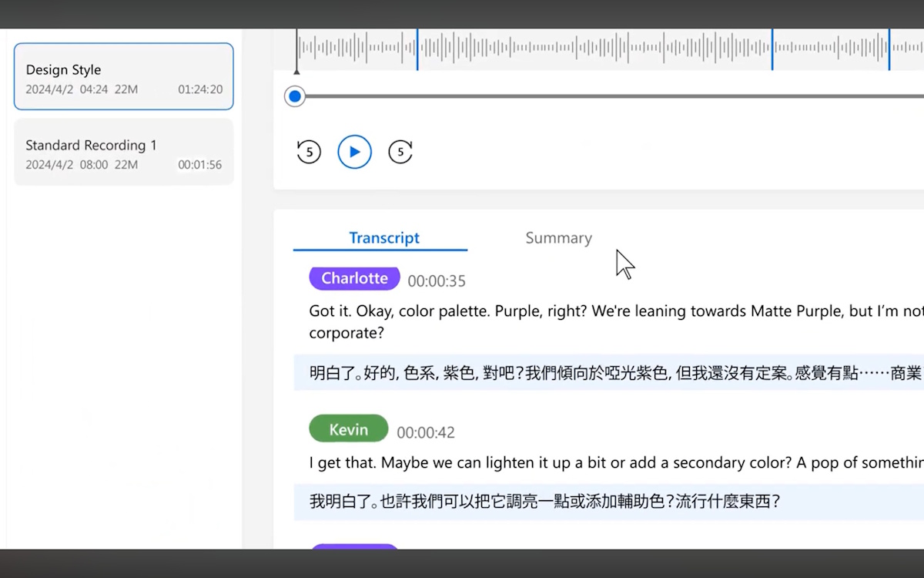Open the Design Style recording
This screenshot has width=924, height=578.
tap(123, 77)
